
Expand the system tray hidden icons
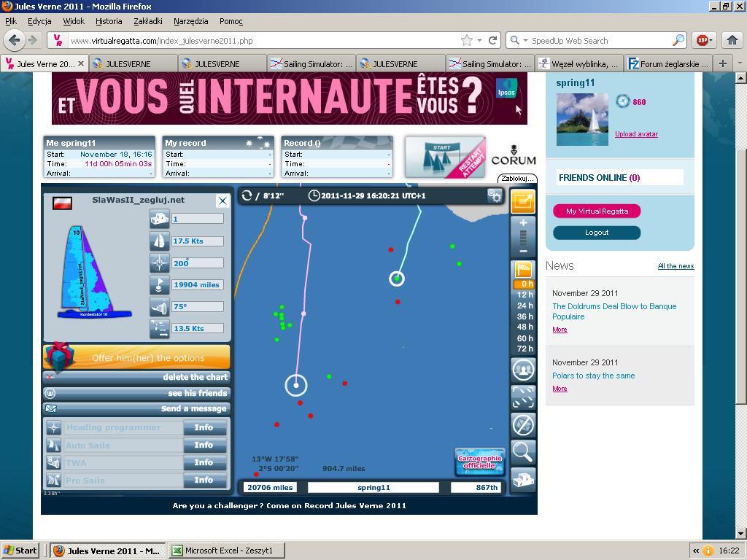696,551
